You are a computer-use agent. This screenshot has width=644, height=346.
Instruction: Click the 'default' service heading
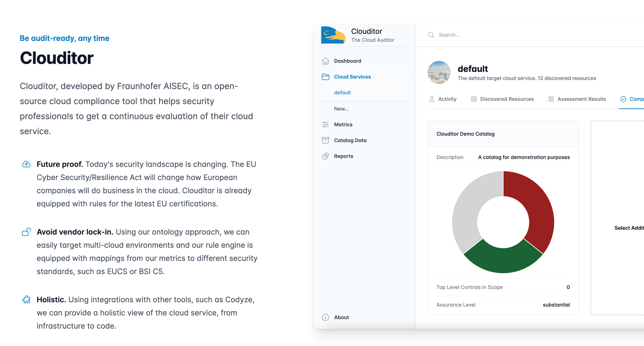[x=473, y=69]
